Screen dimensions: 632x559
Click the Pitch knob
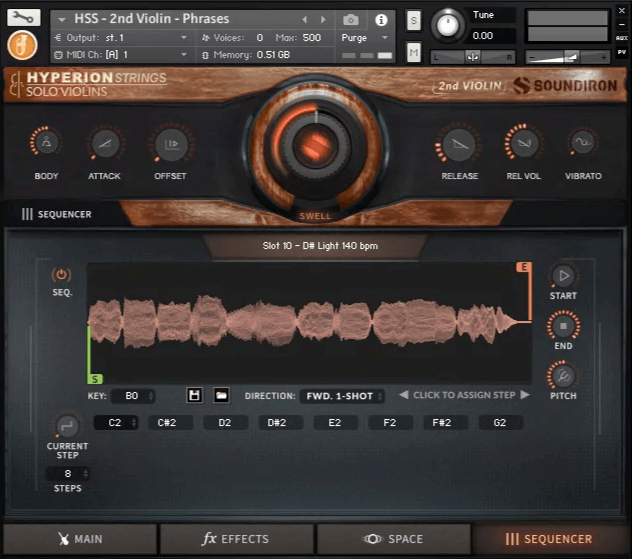tap(563, 376)
